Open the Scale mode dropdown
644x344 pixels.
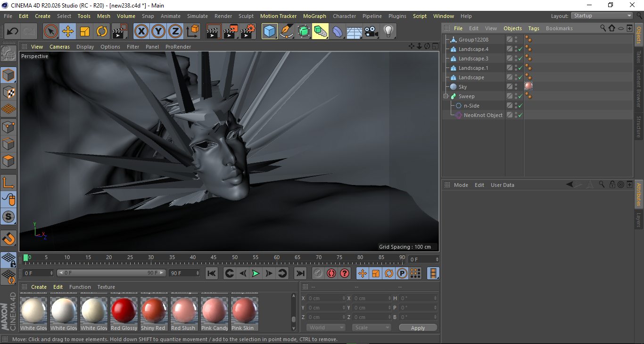(372, 327)
